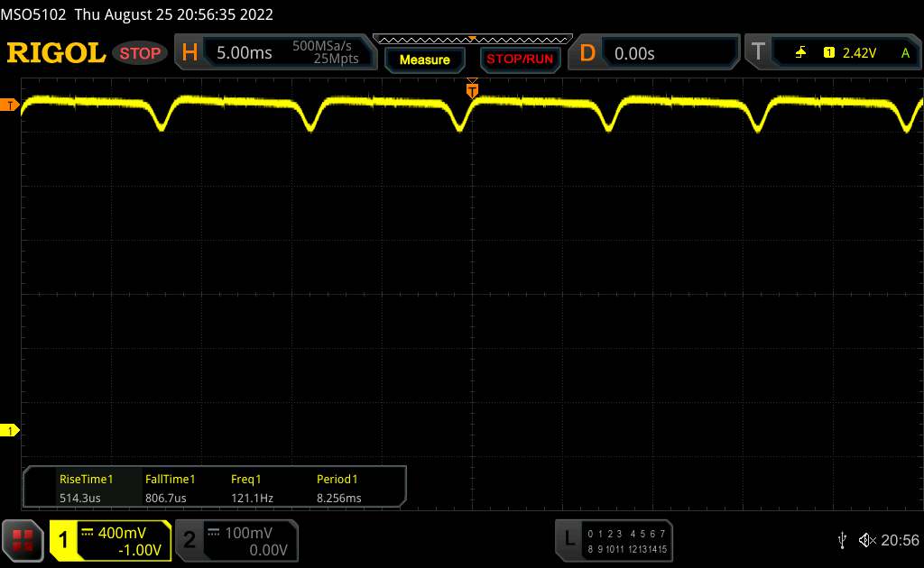Viewport: 924px width, 568px height.
Task: Toggle channel 2 with the gray 2 button
Action: pyautogui.click(x=189, y=540)
